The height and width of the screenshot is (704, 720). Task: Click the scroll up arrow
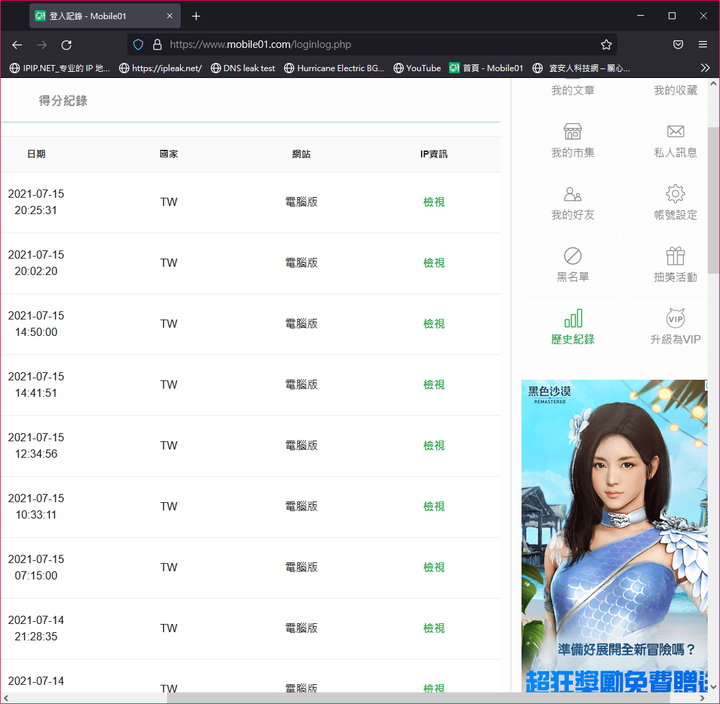point(713,84)
